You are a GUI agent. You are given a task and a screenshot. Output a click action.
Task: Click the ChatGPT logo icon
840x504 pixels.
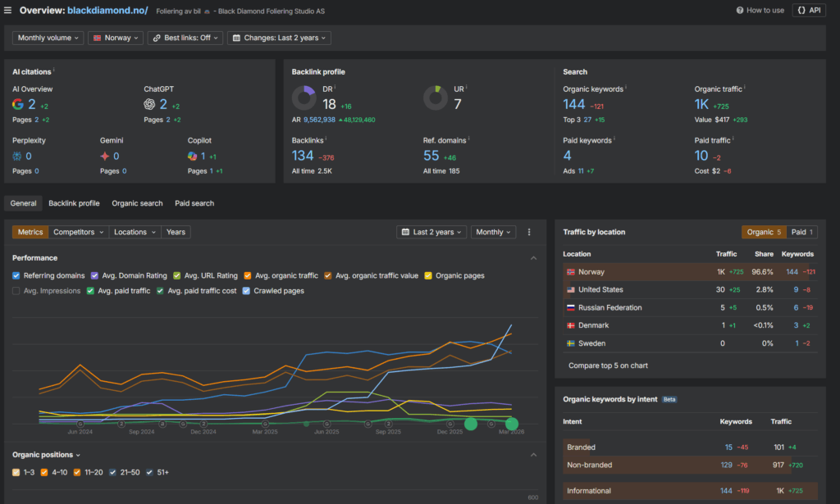click(x=149, y=104)
